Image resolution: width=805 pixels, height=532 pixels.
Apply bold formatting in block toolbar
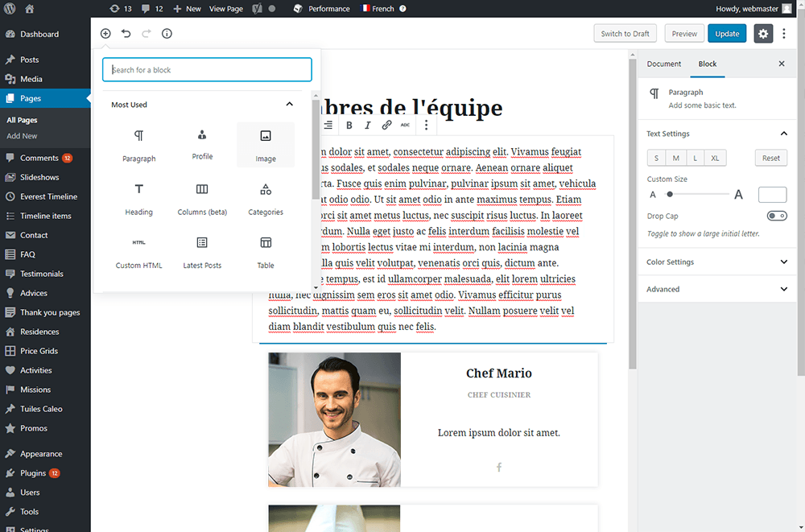tap(349, 125)
